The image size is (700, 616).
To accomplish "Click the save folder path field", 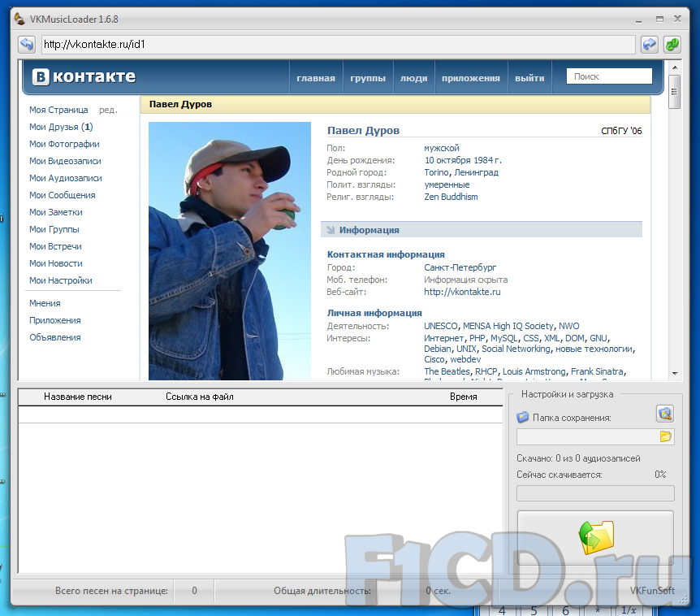I will tap(595, 436).
